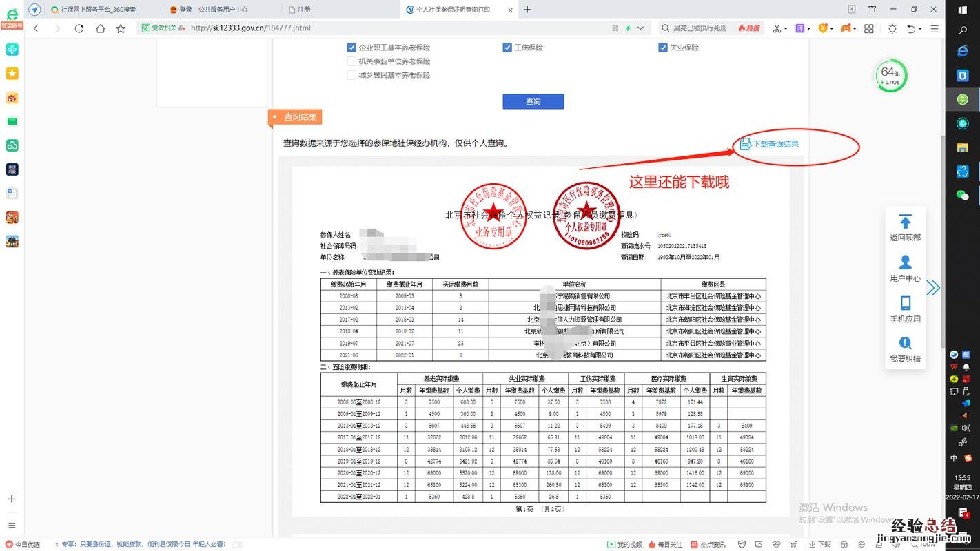Enable 城乡居民基本养老保险 option
Viewport: 980px width, 551px height.
pos(351,74)
